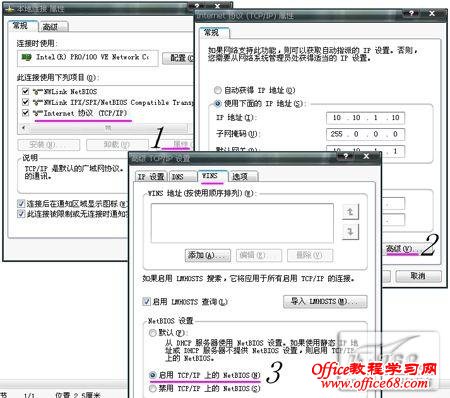Toggle 此连接被限制或无连接时通知 checkbox

click(21, 214)
